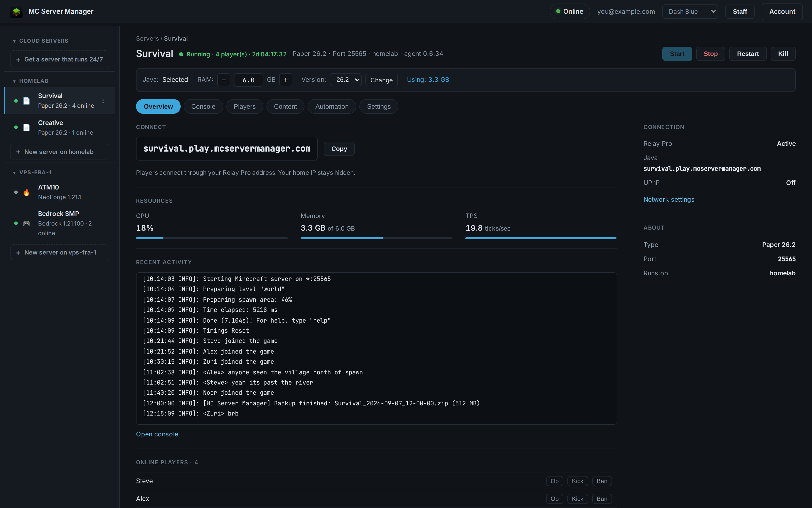Click the '<Zuri> brb' log line
Screen dimensions: 812x508
[x=191, y=414]
